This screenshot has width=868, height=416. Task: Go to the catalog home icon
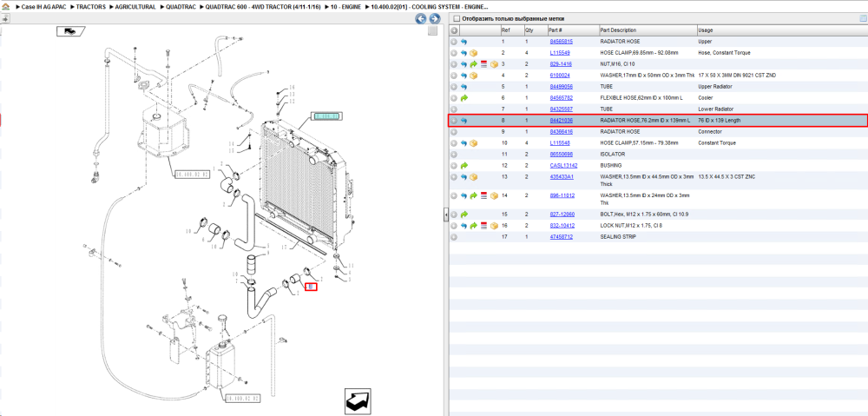click(5, 7)
